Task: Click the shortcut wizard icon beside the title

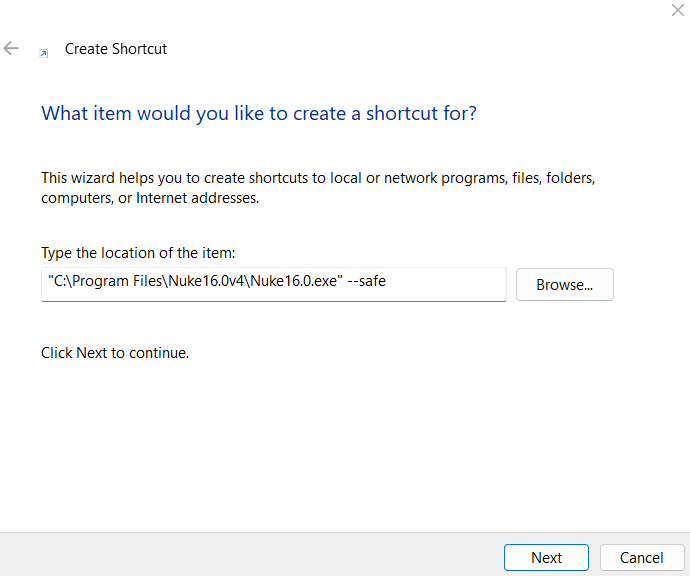Action: (x=43, y=52)
